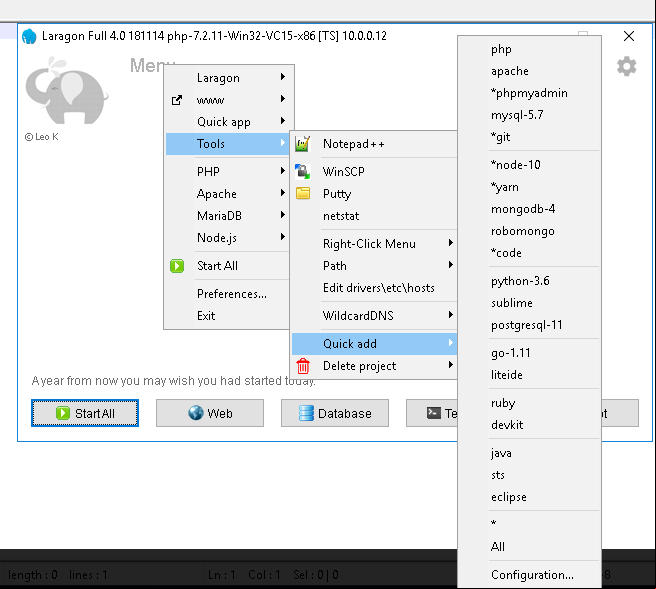Screen dimensions: 656x589
Task: Click the green Start All menu icon
Action: (177, 266)
